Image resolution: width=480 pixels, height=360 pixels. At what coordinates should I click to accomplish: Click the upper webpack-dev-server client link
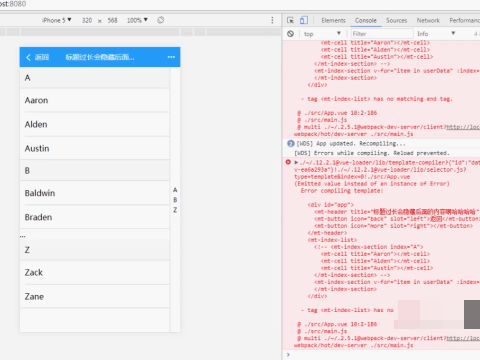463,127
